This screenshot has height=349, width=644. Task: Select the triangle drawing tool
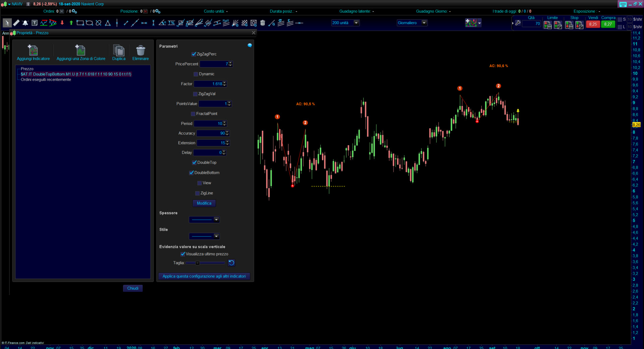point(108,23)
